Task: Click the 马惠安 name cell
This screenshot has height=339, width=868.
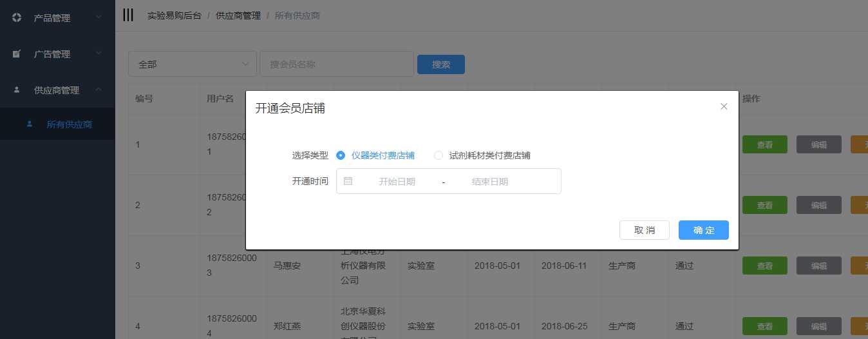Action: 287,266
